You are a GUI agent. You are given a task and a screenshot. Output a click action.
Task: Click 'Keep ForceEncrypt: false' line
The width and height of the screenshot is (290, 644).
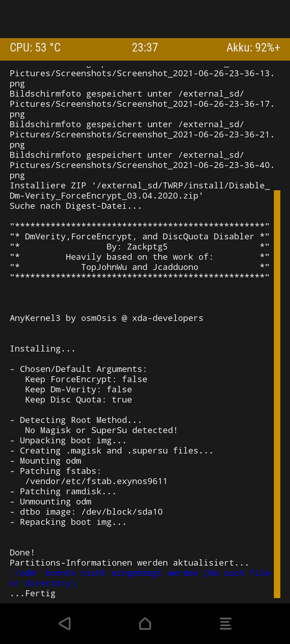point(86,379)
